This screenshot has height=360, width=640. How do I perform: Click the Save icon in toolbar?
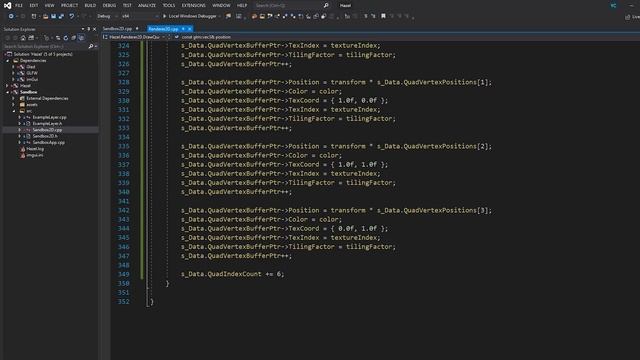point(53,16)
